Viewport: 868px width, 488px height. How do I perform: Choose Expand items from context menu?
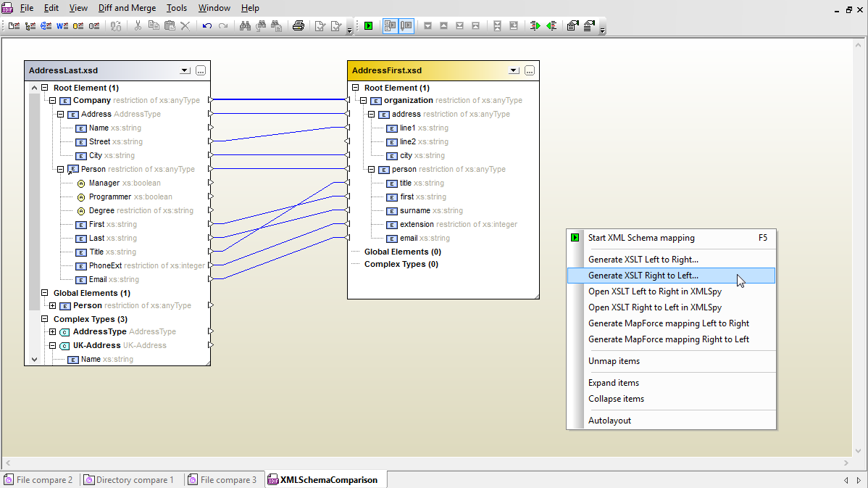[x=671, y=383]
